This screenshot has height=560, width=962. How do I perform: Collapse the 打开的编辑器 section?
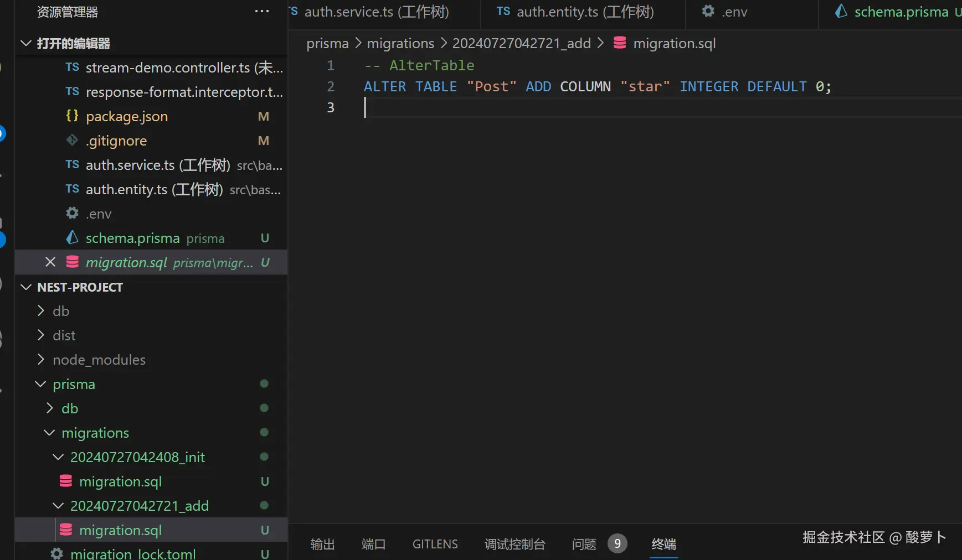(x=25, y=43)
